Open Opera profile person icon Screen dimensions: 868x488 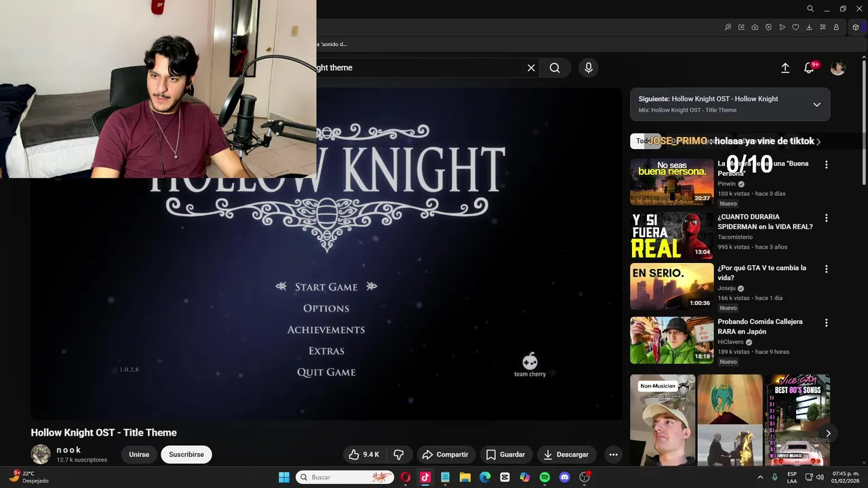(836, 27)
